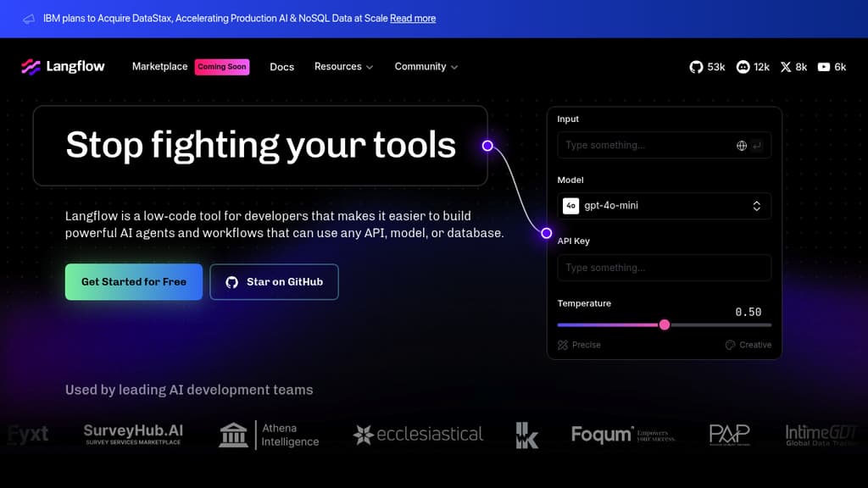The height and width of the screenshot is (488, 868).
Task: Expand the Resources menu
Action: [x=343, y=66]
